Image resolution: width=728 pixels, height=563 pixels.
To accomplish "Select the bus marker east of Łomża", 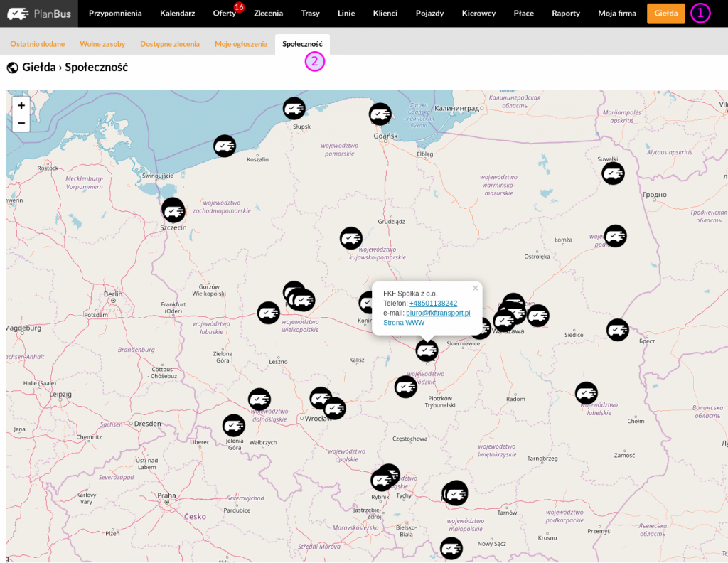I will pyautogui.click(x=616, y=236).
